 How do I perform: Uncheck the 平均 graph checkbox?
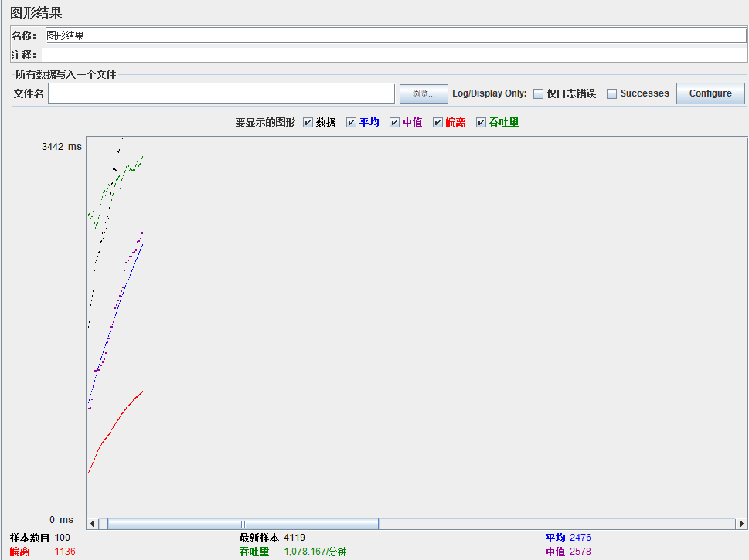(351, 123)
